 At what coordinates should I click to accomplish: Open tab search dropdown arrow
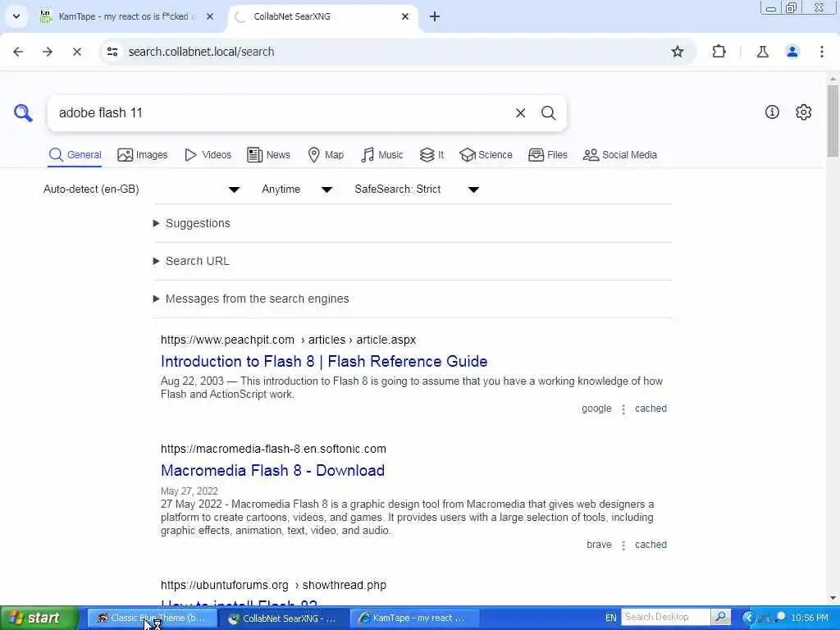pyautogui.click(x=16, y=16)
